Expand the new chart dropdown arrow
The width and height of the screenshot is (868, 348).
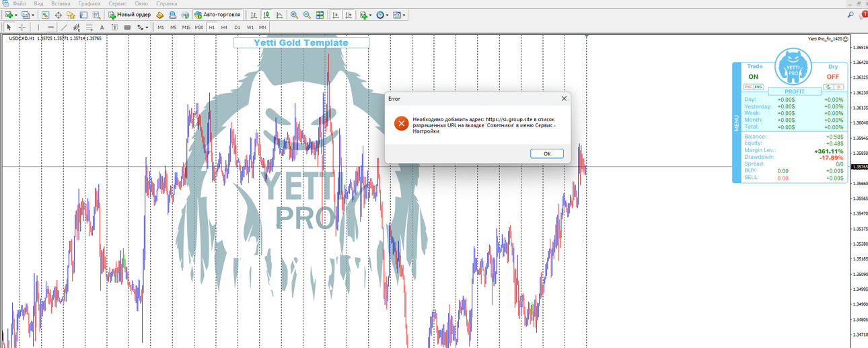pos(16,15)
